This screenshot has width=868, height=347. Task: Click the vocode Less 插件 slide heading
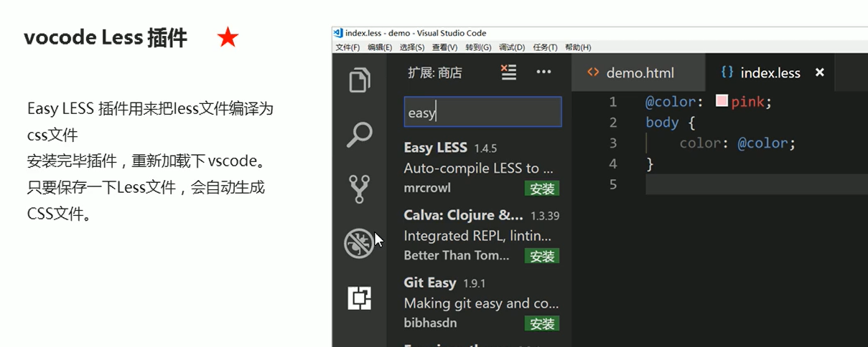[106, 38]
